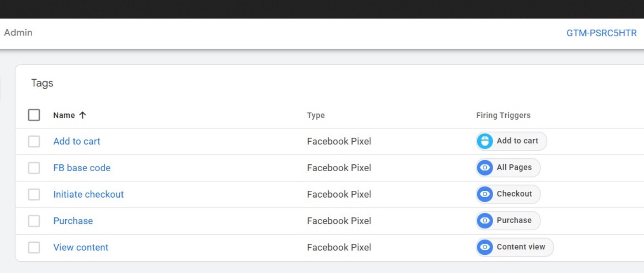Click the Purchase trigger eye icon
This screenshot has height=273, width=644.
point(485,220)
